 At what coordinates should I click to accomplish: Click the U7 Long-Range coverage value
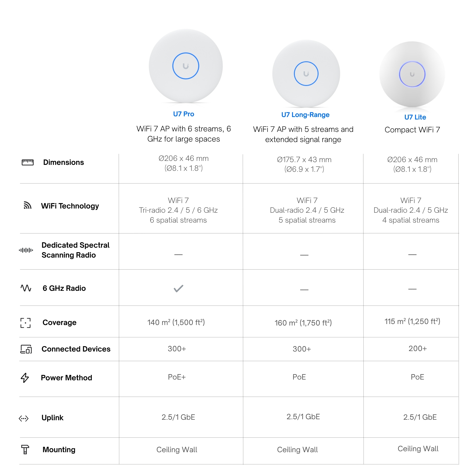(x=303, y=323)
